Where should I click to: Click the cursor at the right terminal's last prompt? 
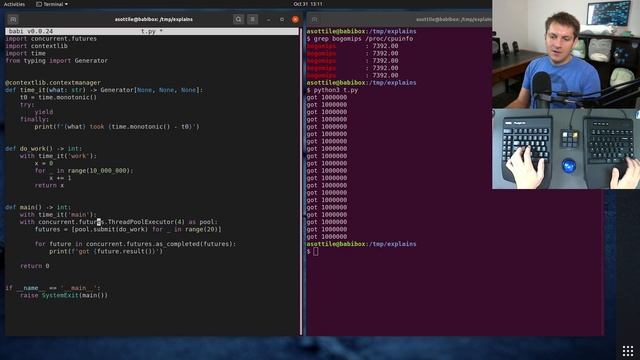(316, 251)
